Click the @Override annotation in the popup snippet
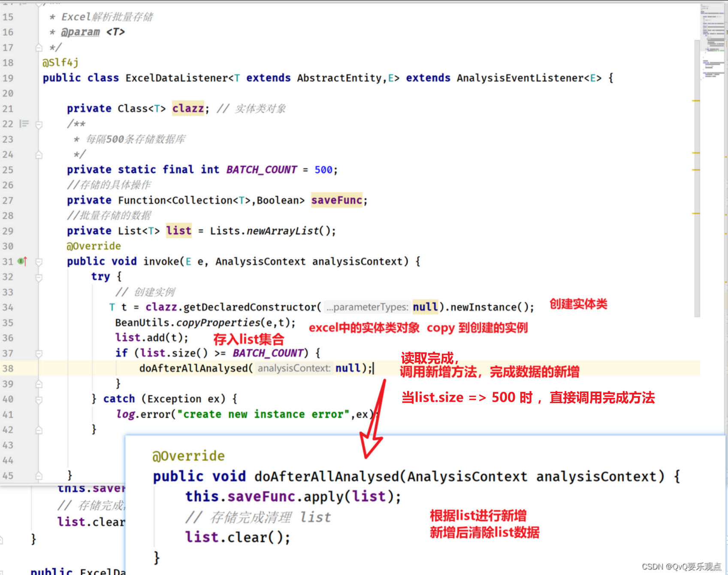 (x=188, y=456)
